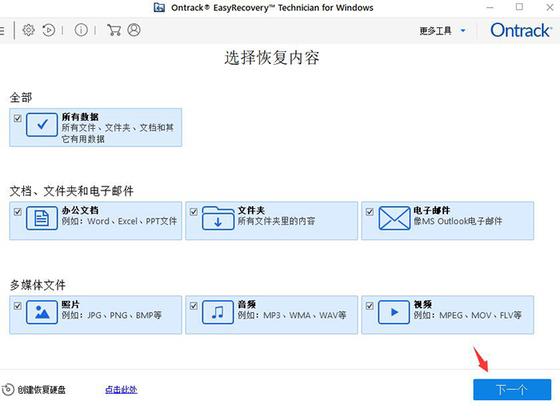560x409 pixels.
Task: Click the 照片 picture icon
Action: click(x=42, y=312)
